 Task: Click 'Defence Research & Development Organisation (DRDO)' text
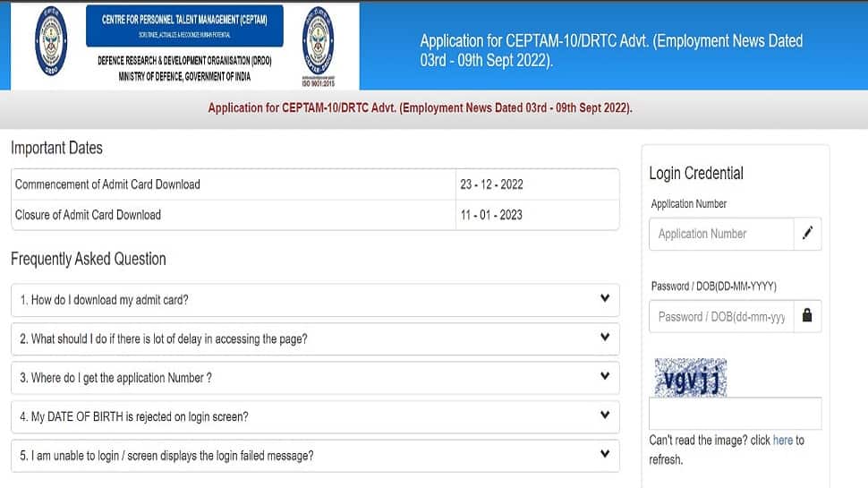click(x=184, y=60)
